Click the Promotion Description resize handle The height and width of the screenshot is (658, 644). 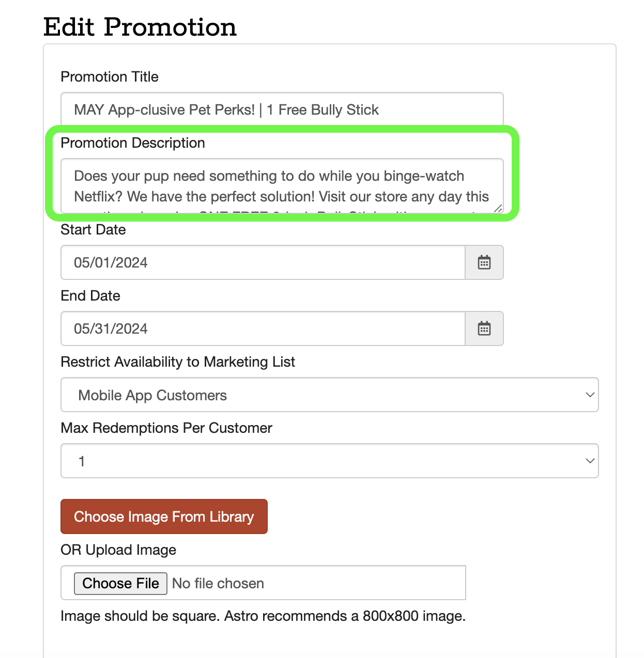tap(498, 208)
